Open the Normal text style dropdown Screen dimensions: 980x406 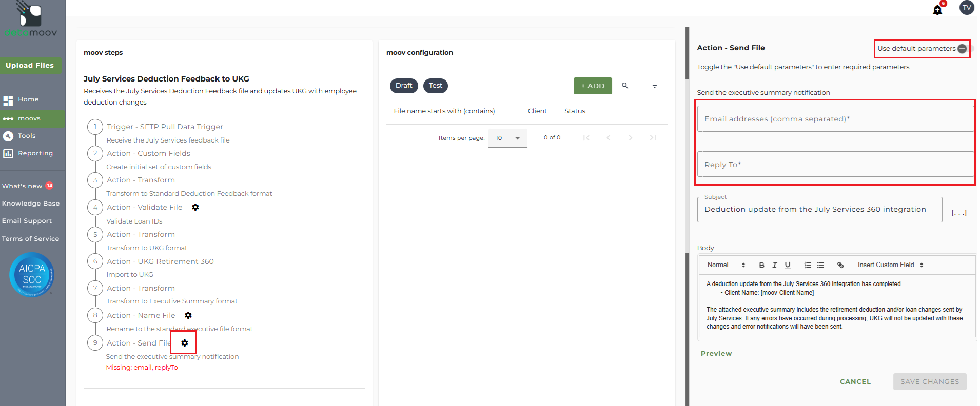[x=726, y=265]
